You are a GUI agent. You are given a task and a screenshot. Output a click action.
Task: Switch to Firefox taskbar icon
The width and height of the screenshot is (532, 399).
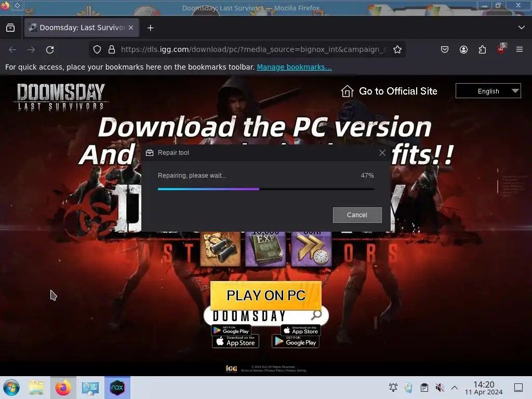pos(63,388)
